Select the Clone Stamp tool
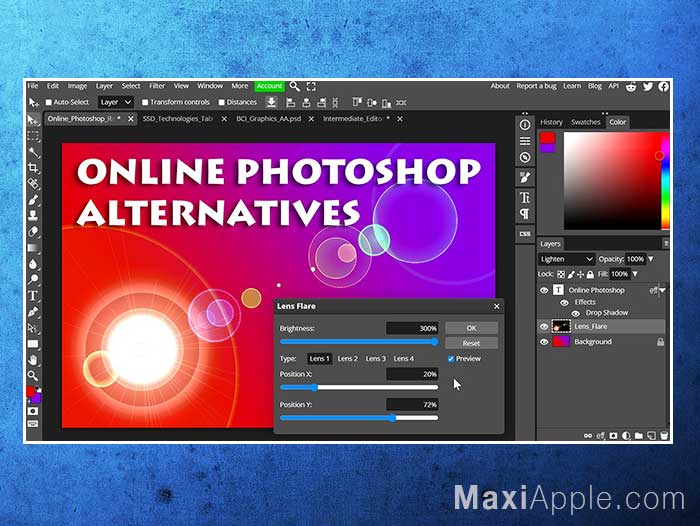 coord(33,215)
